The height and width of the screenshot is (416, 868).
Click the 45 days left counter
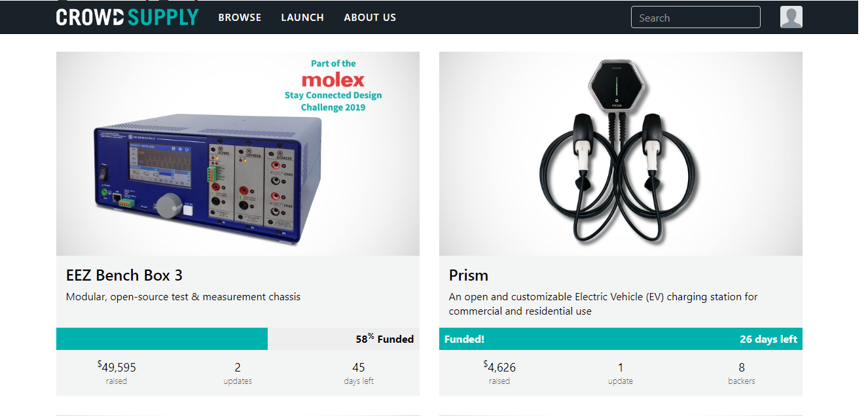click(x=359, y=368)
